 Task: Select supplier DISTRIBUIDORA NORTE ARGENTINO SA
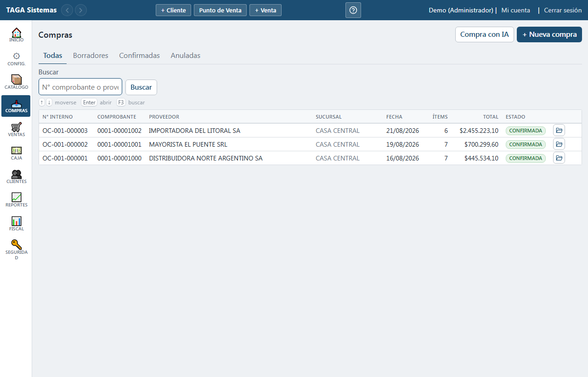206,158
